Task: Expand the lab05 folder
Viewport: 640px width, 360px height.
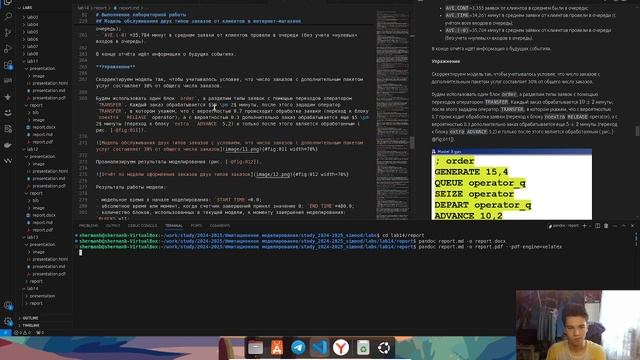Action: point(32,32)
